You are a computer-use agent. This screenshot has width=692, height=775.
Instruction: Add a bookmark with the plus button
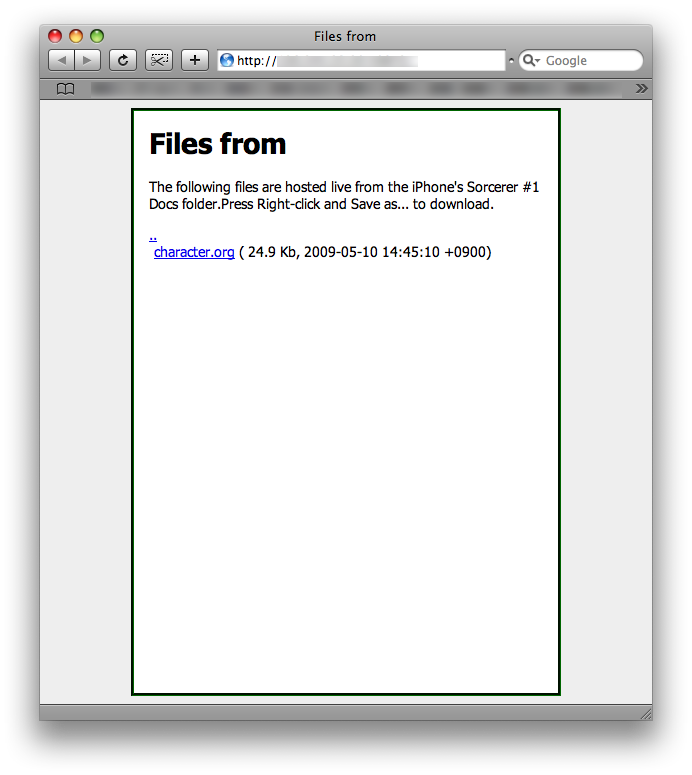195,60
